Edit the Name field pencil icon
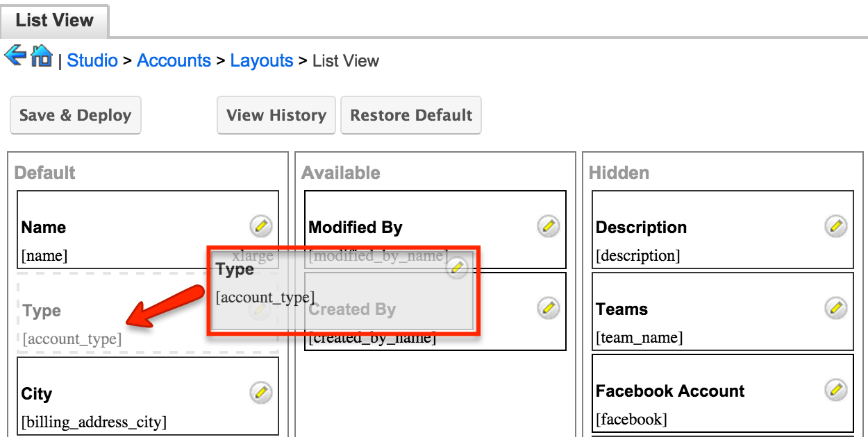Viewport: 868px width, 437px height. tap(261, 225)
